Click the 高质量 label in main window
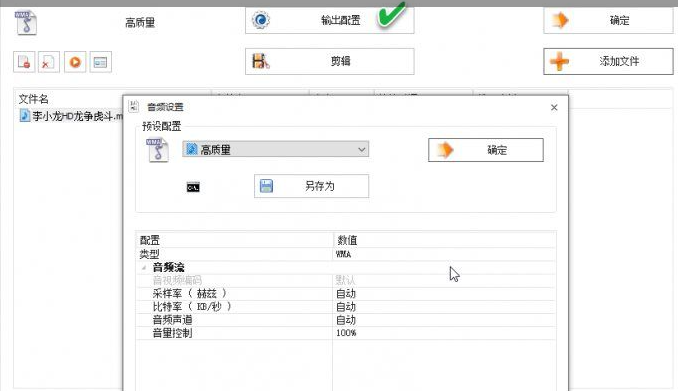This screenshot has width=678, height=391. [x=140, y=22]
